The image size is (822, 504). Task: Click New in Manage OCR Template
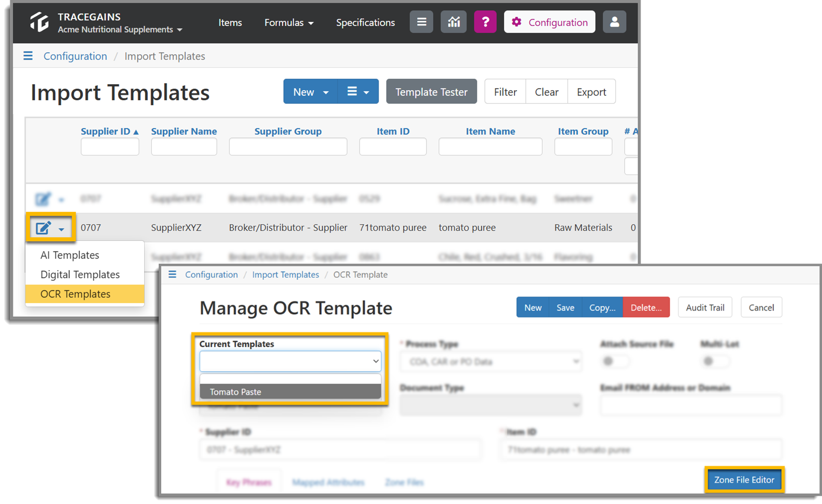(x=533, y=307)
